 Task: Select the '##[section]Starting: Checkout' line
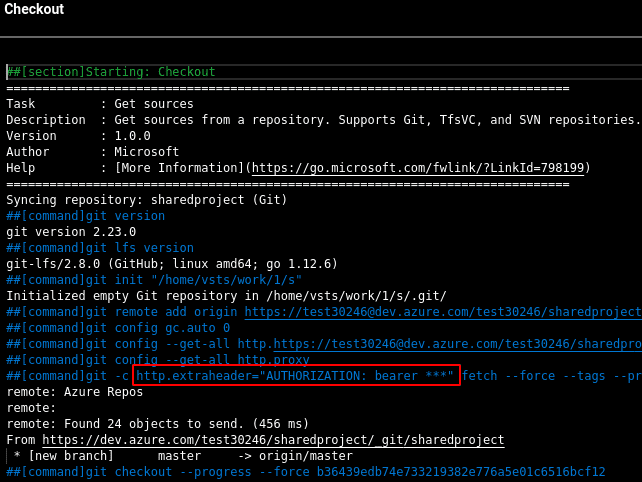[x=111, y=72]
